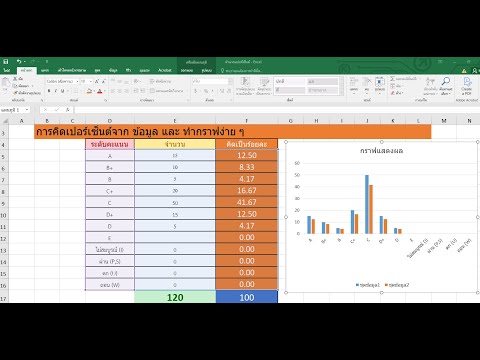Switch to the Insert ribbon tab
480x360 pixels.
45,70
